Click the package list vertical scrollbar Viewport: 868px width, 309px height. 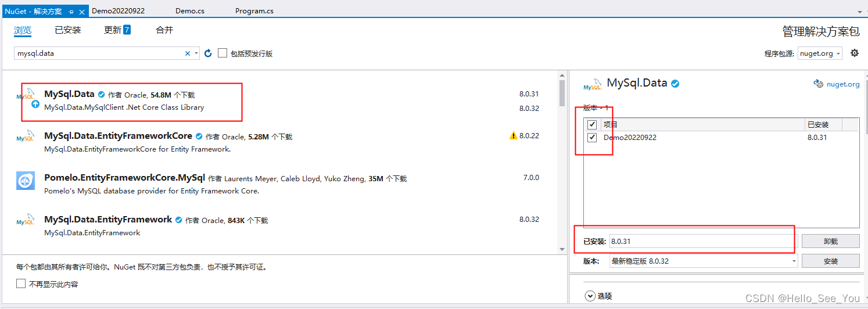click(x=562, y=94)
